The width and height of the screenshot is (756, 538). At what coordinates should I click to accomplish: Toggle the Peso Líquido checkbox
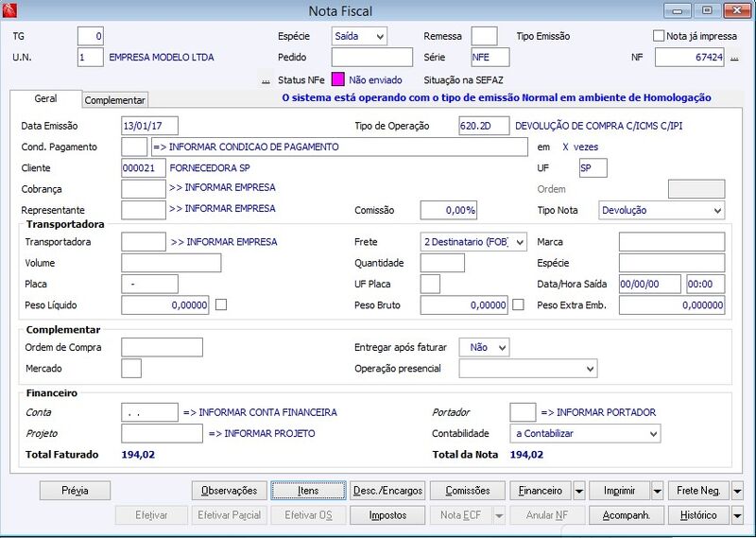point(221,304)
